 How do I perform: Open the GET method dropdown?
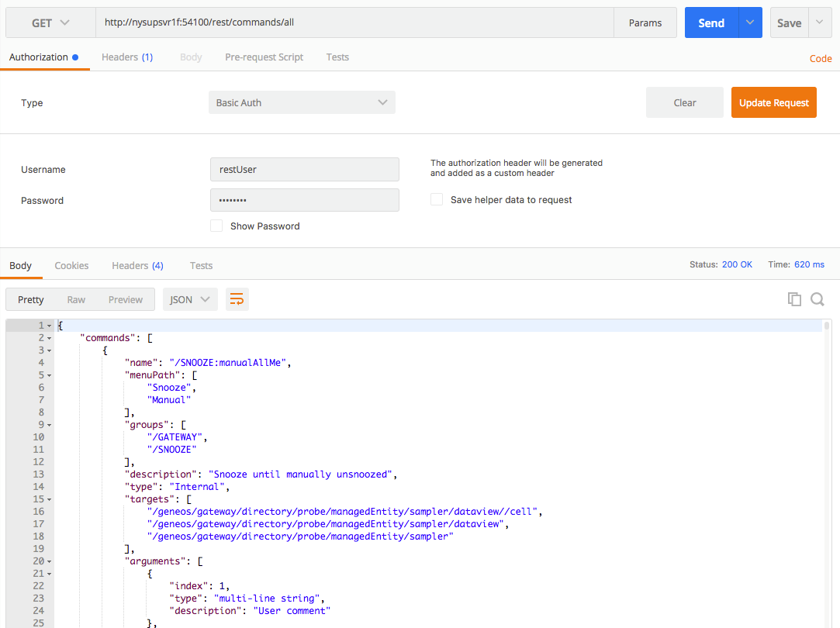(50, 23)
